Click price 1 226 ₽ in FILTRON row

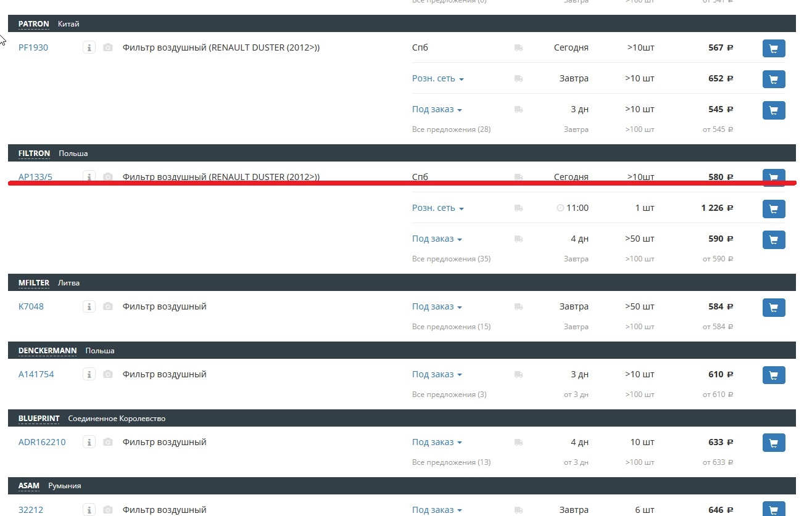click(x=717, y=208)
